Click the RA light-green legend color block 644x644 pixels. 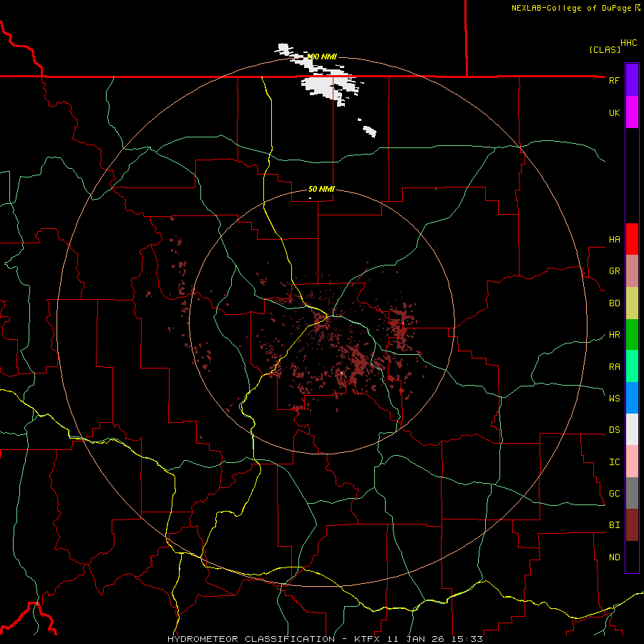(x=632, y=366)
